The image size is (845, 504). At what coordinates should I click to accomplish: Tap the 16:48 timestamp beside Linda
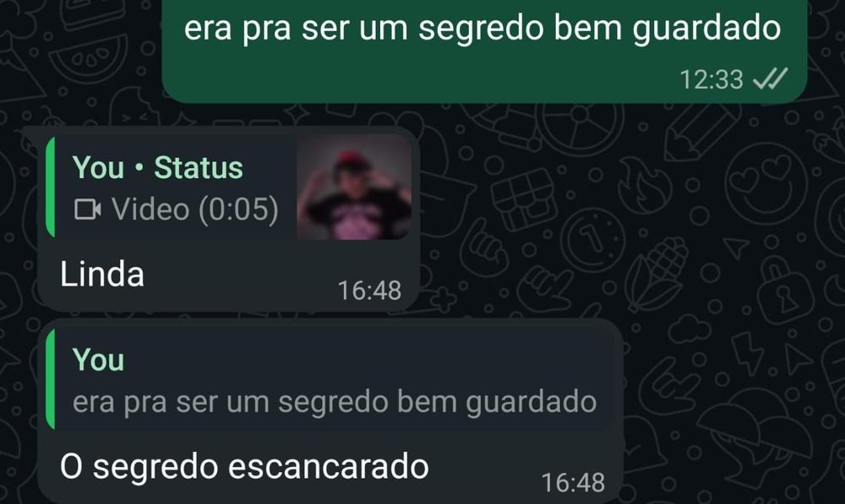click(x=369, y=290)
